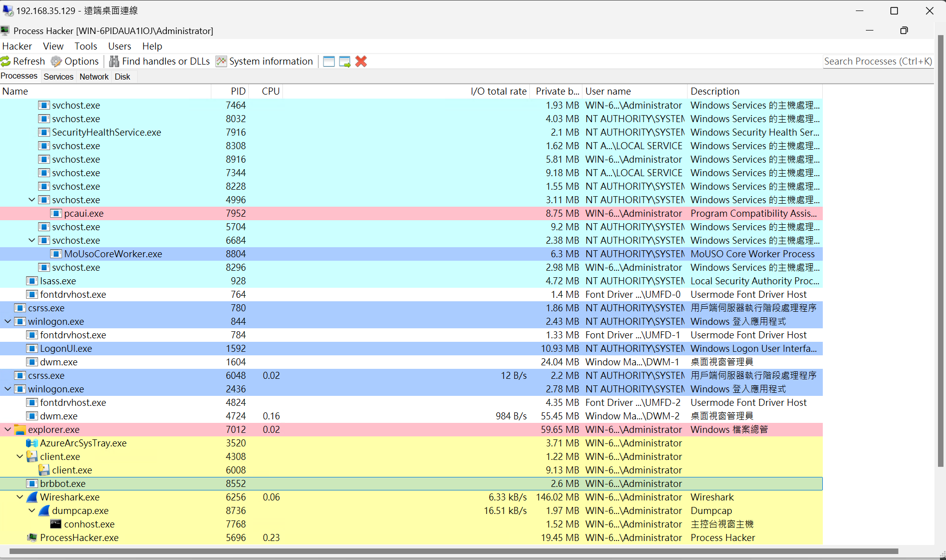Image resolution: width=946 pixels, height=560 pixels.
Task: Select the Wireshark.exe shark fin icon
Action: (x=32, y=497)
